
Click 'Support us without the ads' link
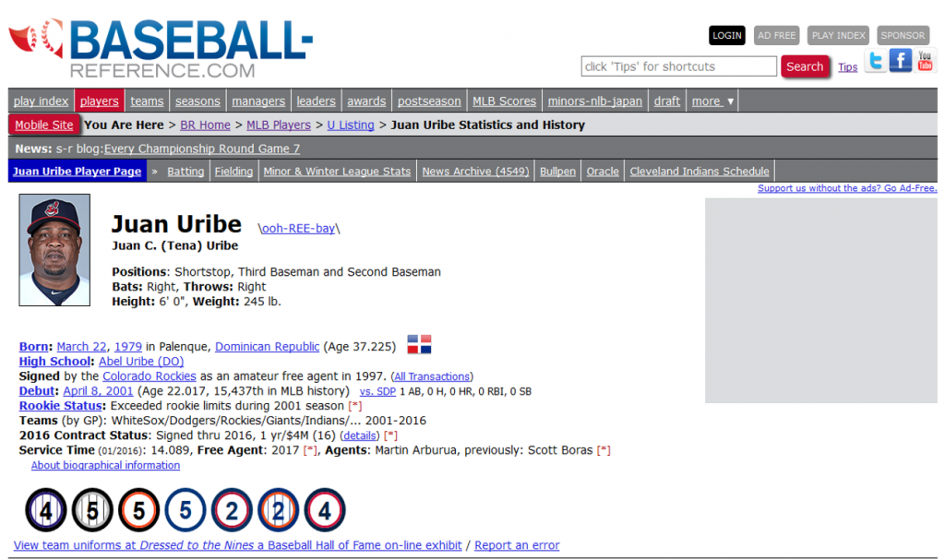pos(847,188)
